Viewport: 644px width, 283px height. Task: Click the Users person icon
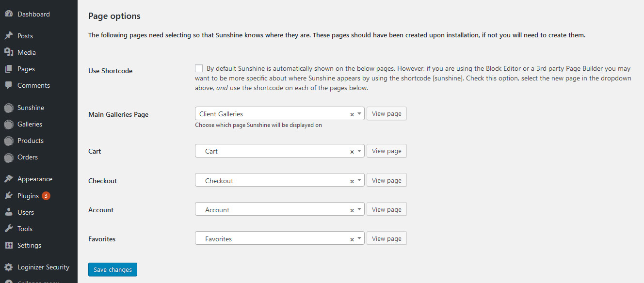(8, 212)
